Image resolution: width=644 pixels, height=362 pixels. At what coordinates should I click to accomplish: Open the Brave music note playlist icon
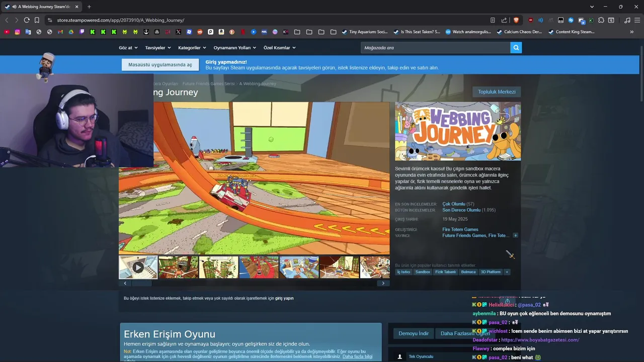click(627, 20)
